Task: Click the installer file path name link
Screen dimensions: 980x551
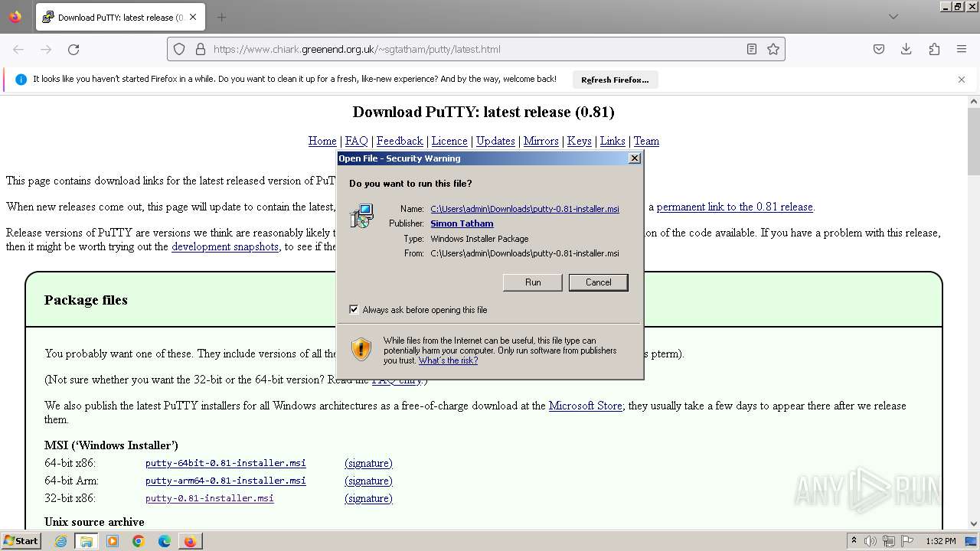Action: point(524,209)
